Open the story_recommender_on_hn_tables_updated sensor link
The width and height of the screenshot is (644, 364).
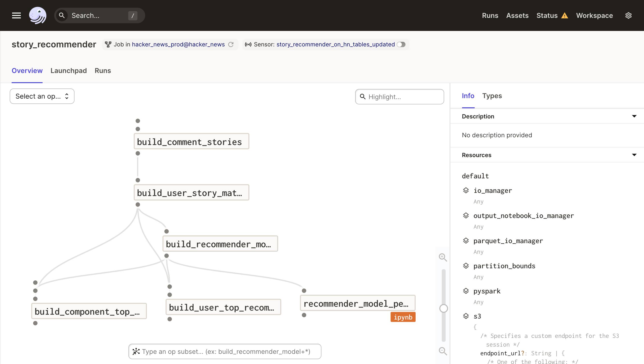coord(336,44)
